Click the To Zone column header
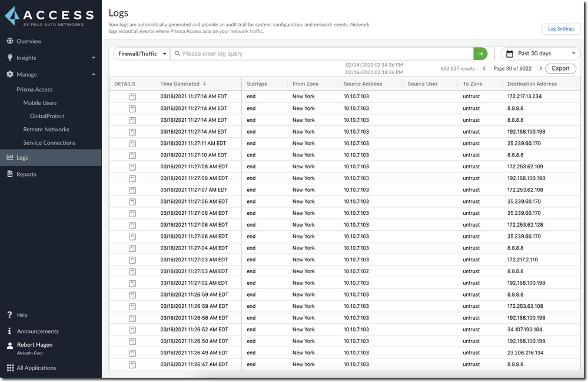The height and width of the screenshot is (382, 588). 473,84
